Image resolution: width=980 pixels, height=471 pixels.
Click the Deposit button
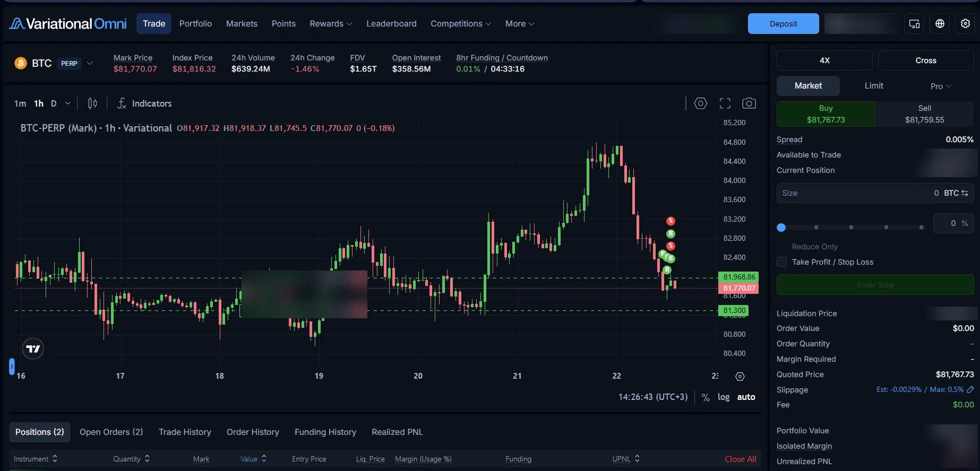pyautogui.click(x=784, y=24)
